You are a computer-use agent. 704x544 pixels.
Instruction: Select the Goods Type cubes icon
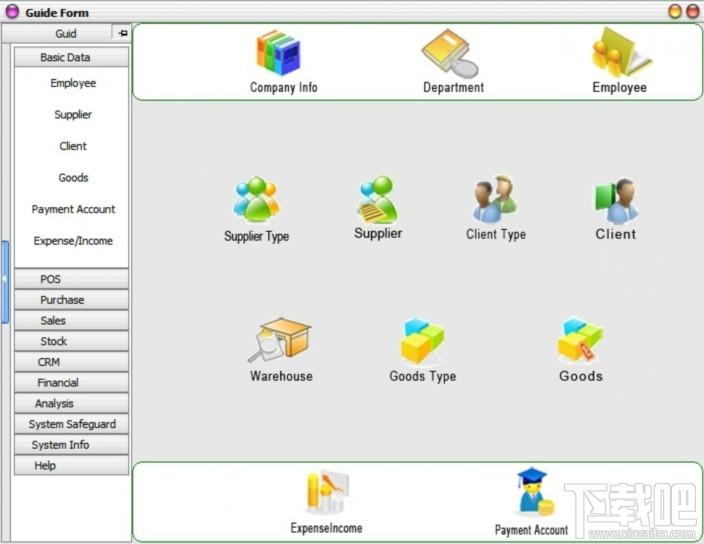coord(422,341)
